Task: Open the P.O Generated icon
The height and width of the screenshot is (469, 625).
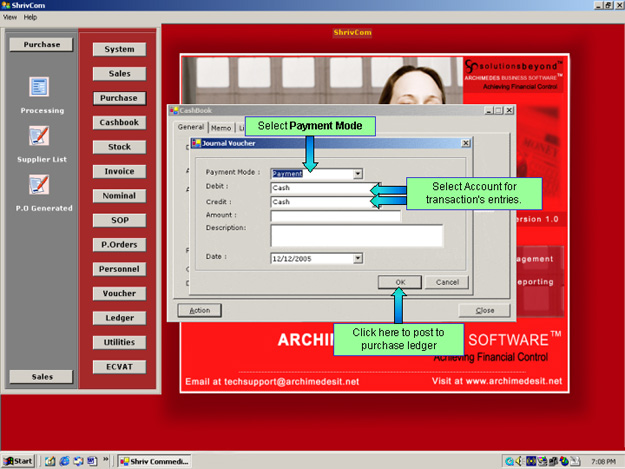Action: [40, 185]
